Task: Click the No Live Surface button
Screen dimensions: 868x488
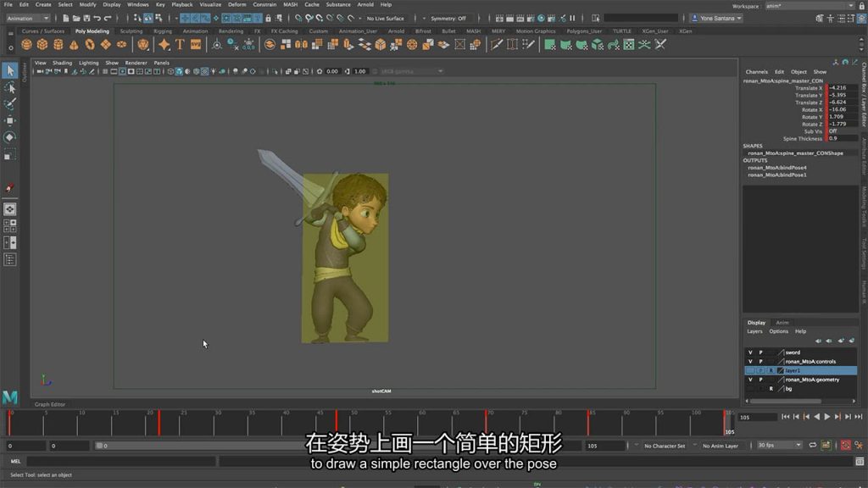Action: coord(386,19)
